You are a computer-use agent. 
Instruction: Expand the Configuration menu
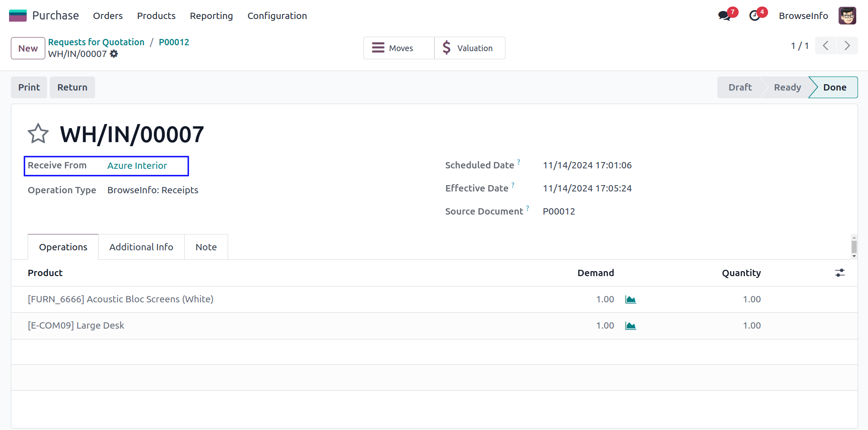click(x=277, y=16)
